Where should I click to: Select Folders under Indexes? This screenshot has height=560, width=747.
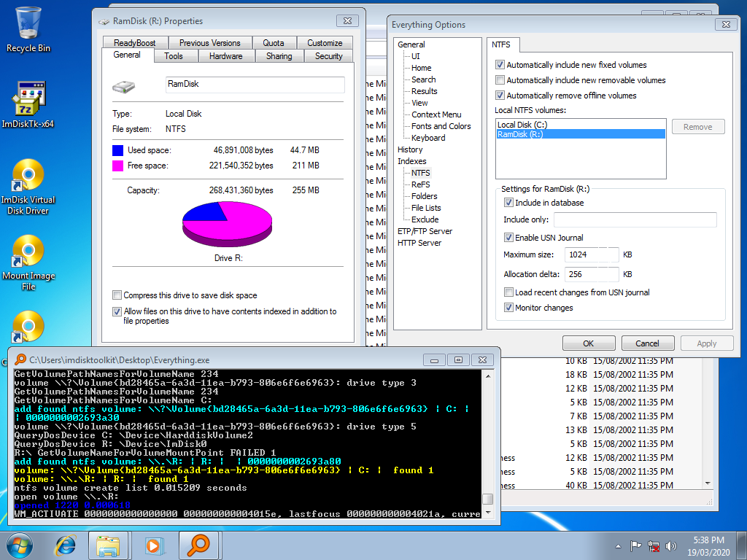coord(425,196)
